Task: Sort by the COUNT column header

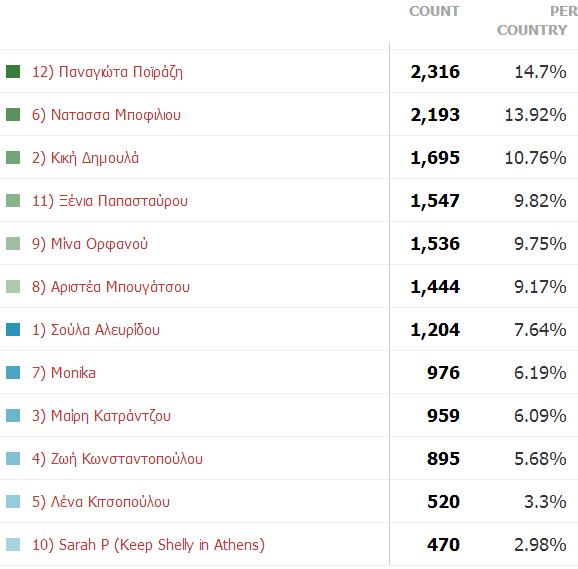Action: (434, 11)
